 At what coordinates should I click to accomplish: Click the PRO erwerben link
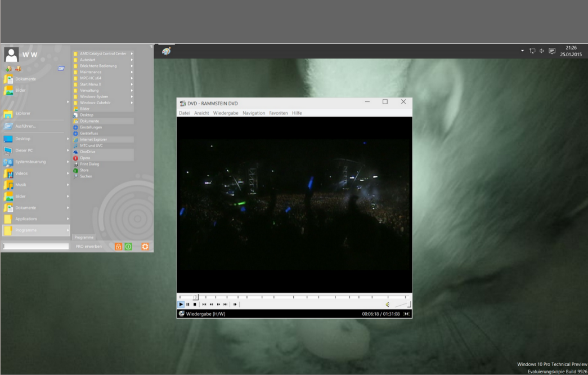click(x=88, y=247)
